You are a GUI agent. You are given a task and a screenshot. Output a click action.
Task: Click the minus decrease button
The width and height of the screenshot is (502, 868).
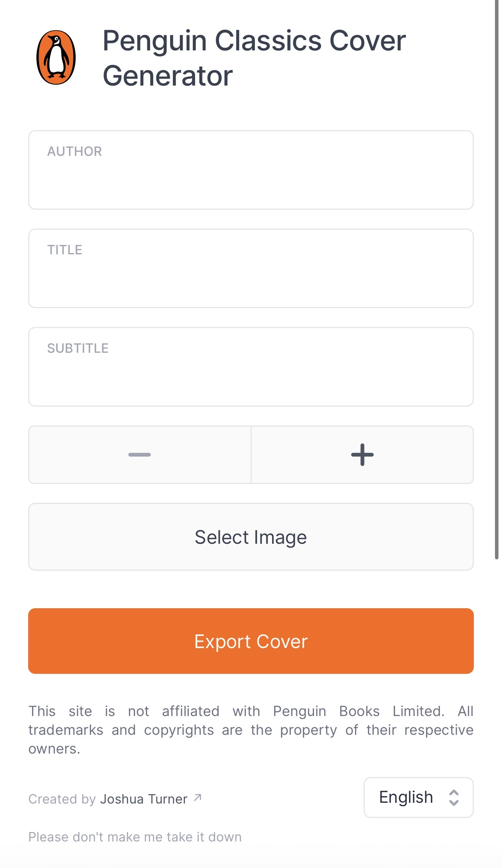[140, 455]
